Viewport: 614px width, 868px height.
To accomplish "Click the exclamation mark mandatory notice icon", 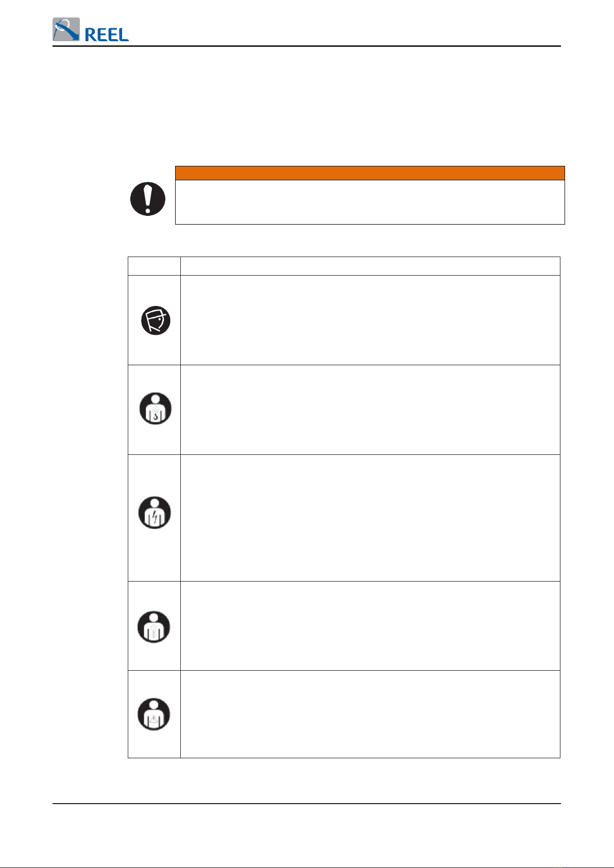I will 147,198.
